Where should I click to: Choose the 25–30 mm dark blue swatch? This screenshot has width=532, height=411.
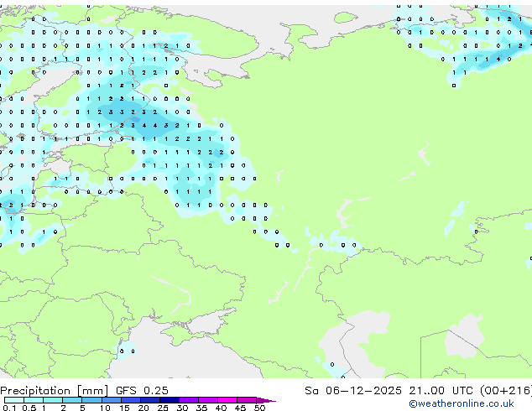[x=170, y=400]
